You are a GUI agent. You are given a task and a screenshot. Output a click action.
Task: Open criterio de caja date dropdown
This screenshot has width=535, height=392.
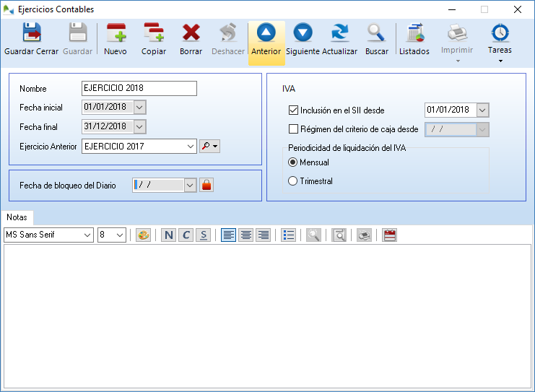point(482,129)
